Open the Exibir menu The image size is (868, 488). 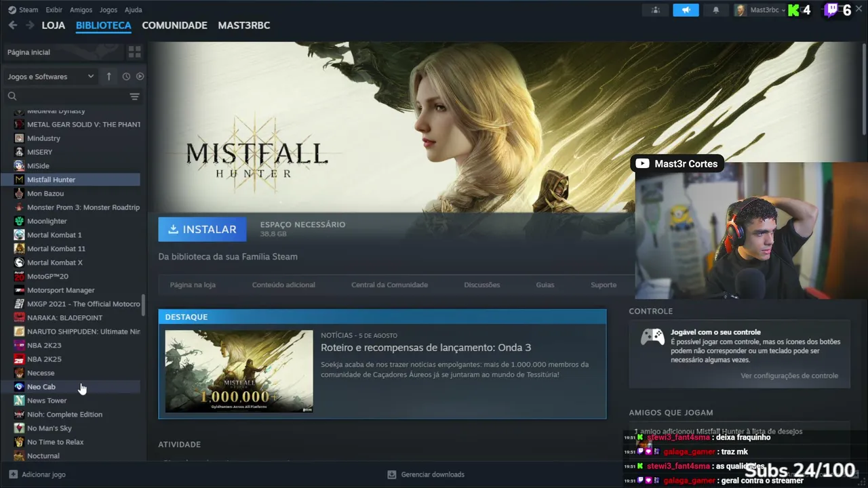54,10
